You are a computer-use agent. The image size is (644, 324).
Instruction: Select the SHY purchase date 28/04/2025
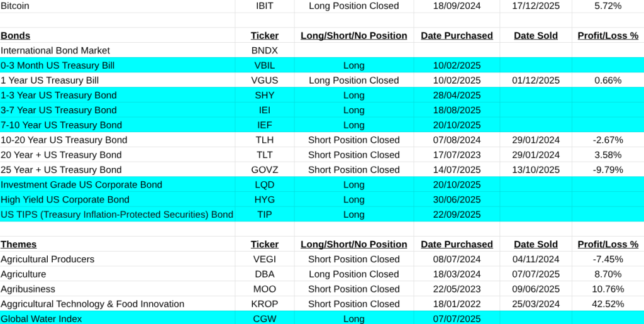coord(457,95)
